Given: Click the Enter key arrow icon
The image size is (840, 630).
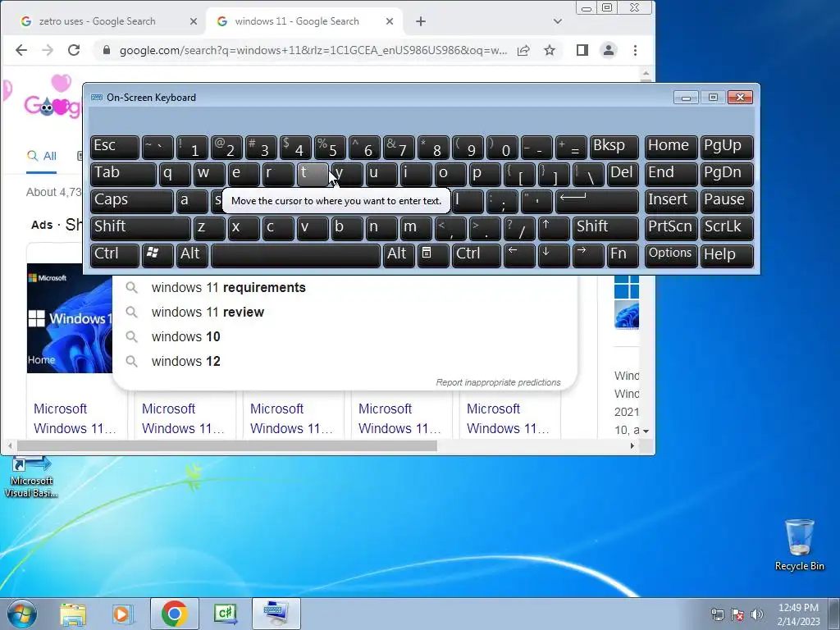Looking at the screenshot, I should (597, 201).
